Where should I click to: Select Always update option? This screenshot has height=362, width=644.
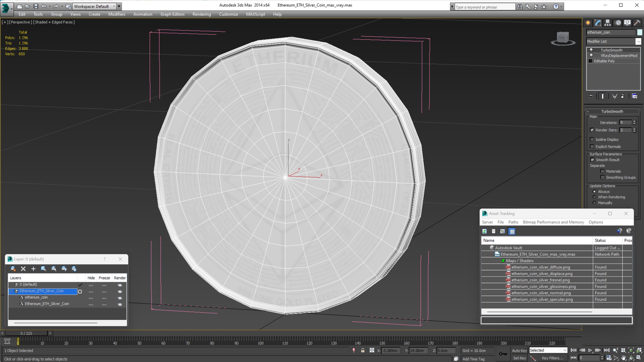point(595,191)
